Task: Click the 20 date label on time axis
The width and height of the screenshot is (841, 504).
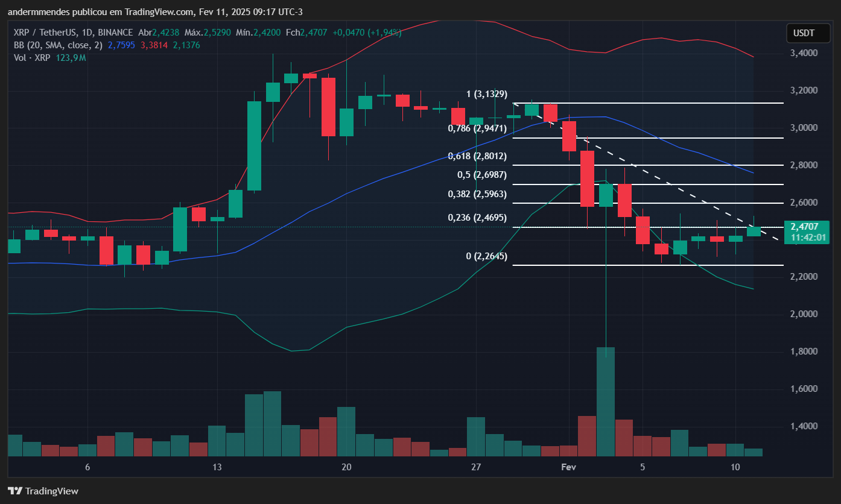Action: coord(346,467)
